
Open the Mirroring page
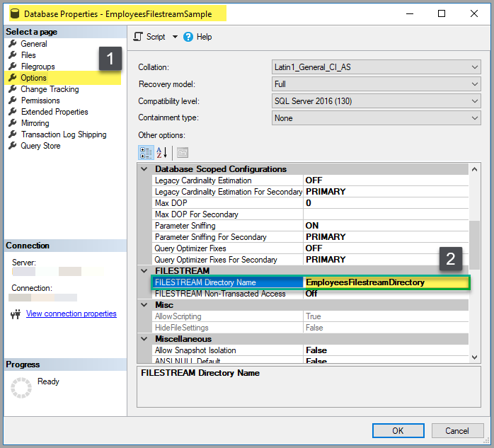(x=35, y=123)
